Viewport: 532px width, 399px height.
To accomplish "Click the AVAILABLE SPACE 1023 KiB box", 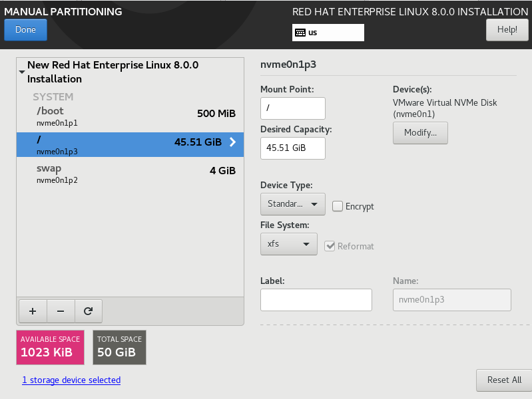I will [x=50, y=348].
